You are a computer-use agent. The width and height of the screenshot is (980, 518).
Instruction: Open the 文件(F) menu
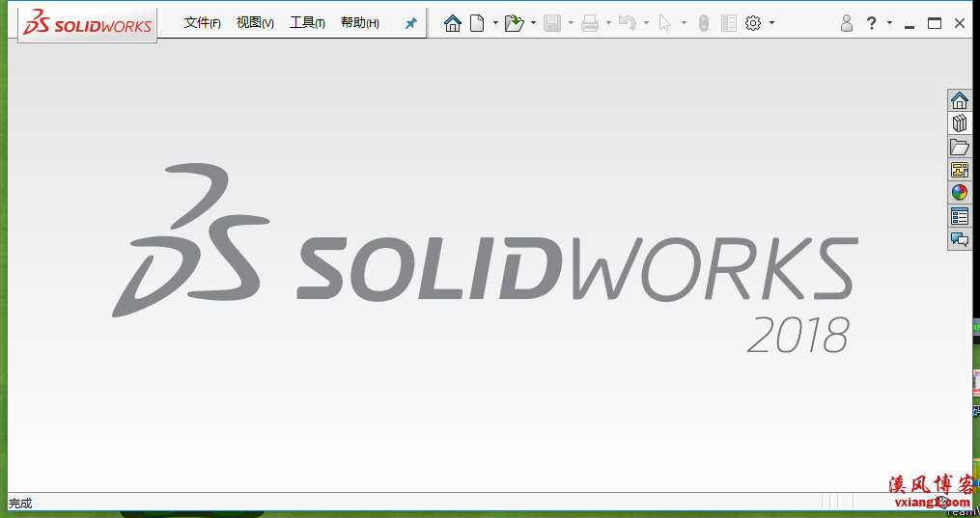click(203, 23)
